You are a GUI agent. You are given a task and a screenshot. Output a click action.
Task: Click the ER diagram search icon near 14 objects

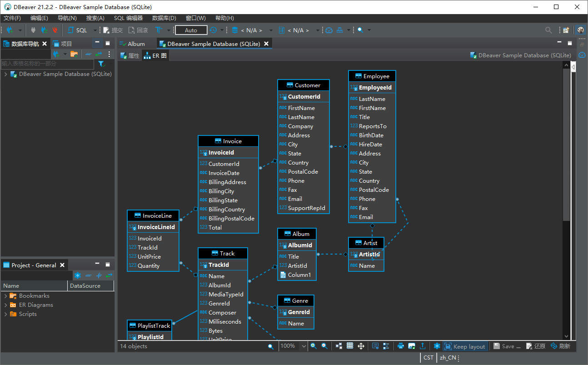(x=270, y=346)
